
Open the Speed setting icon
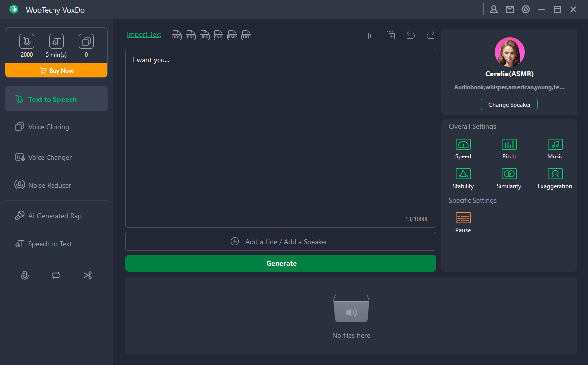[x=463, y=144]
